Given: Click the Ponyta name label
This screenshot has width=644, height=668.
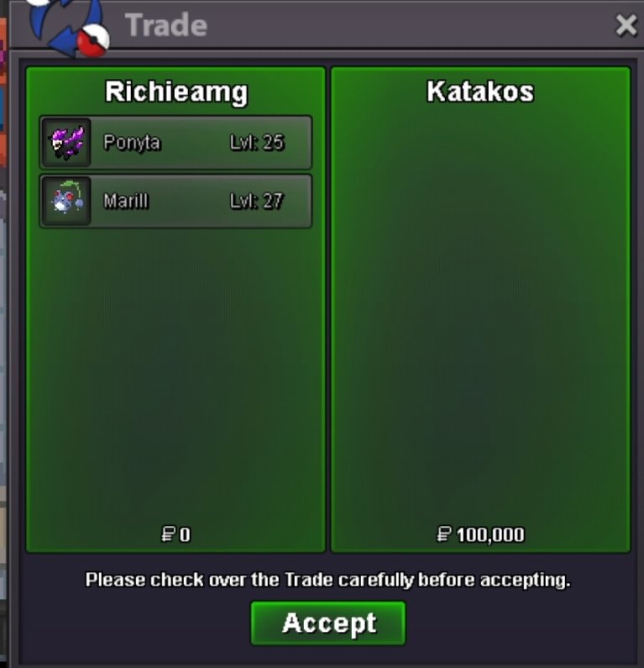Looking at the screenshot, I should [x=132, y=143].
